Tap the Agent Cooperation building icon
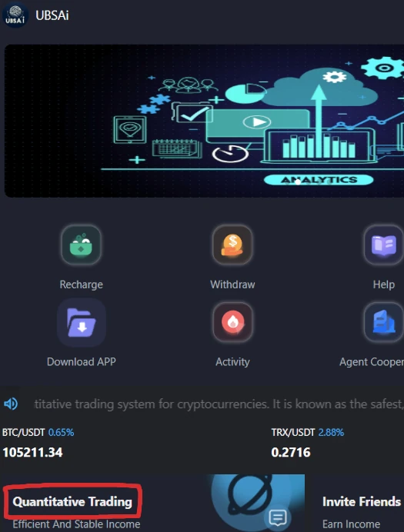This screenshot has width=404, height=532. click(x=384, y=322)
